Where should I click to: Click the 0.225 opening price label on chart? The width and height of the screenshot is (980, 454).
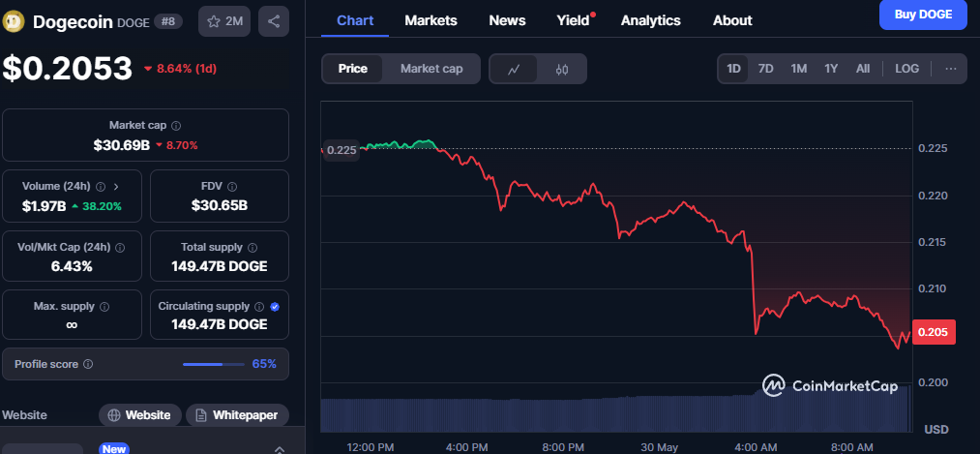coord(342,150)
